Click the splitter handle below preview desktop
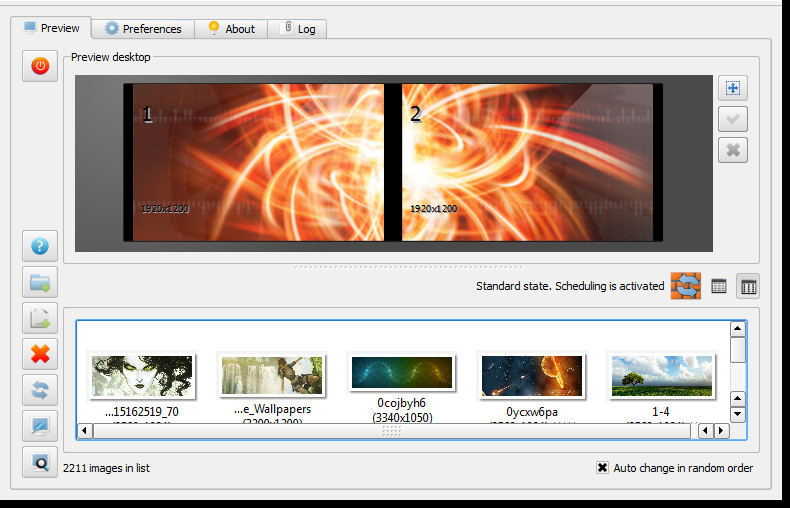 (x=409, y=268)
